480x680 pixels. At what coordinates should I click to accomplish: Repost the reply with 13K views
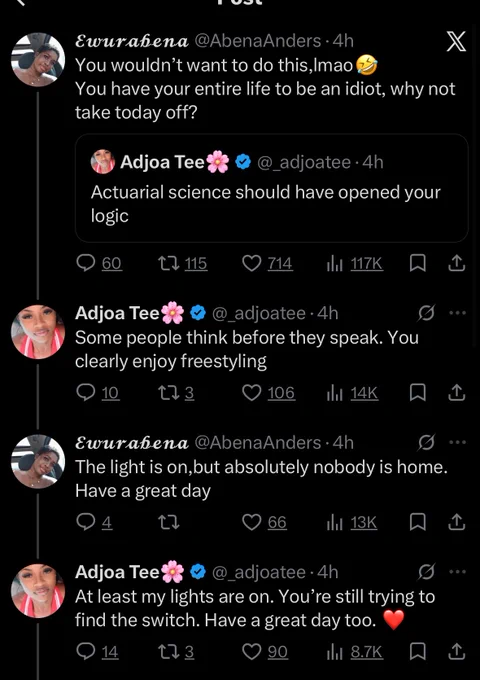(x=169, y=522)
